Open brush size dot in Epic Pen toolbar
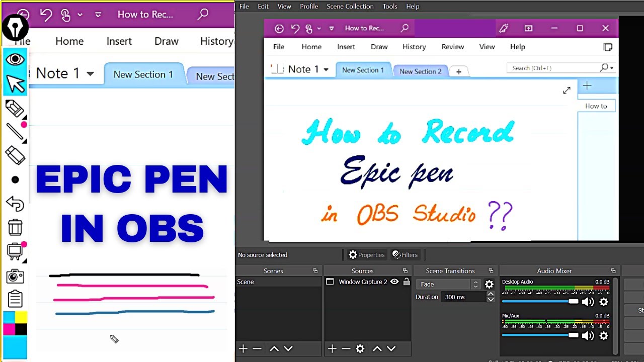The image size is (644, 362). click(x=15, y=179)
